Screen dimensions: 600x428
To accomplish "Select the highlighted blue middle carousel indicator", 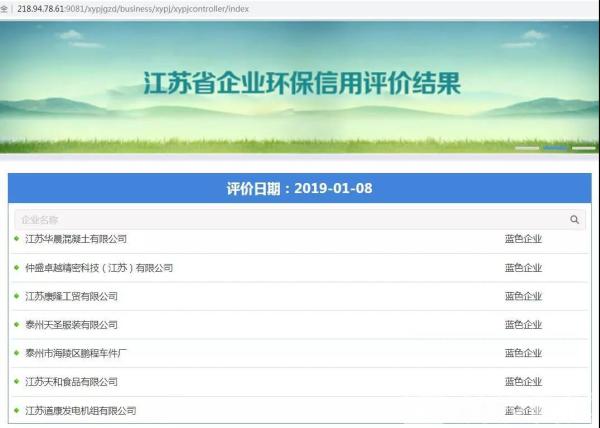I will tap(555, 148).
